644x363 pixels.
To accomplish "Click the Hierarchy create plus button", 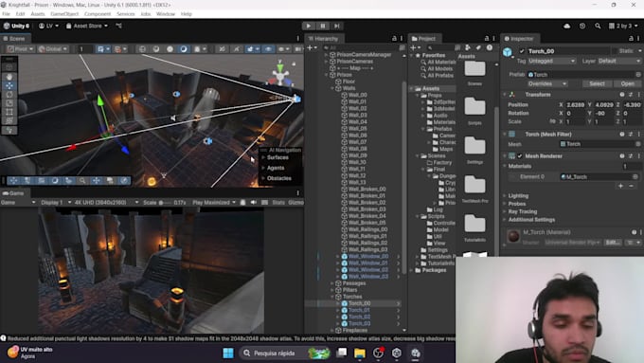I will pyautogui.click(x=312, y=48).
